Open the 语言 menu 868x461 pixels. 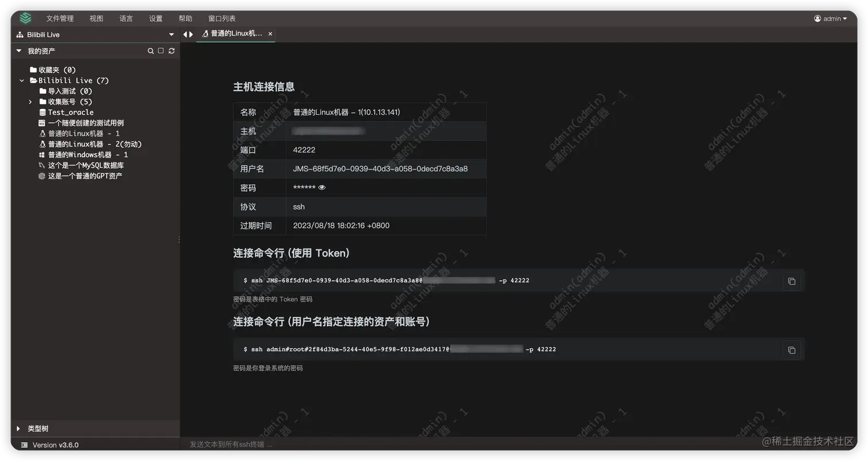click(x=126, y=18)
